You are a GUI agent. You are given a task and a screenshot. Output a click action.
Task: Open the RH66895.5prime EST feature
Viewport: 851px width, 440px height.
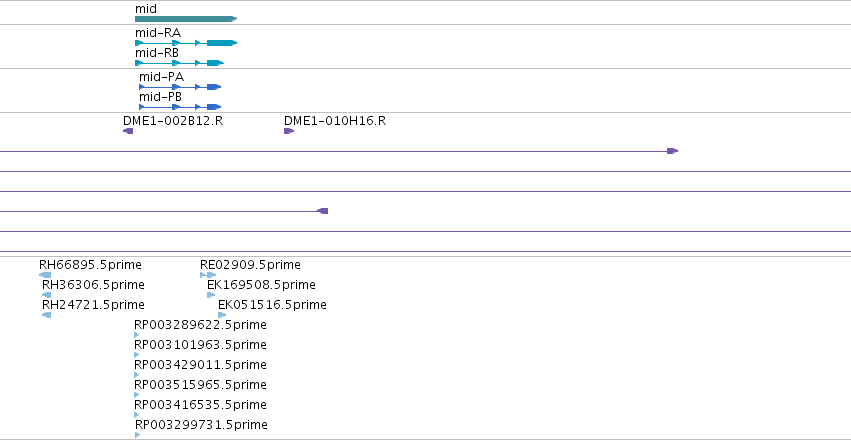(x=45, y=275)
